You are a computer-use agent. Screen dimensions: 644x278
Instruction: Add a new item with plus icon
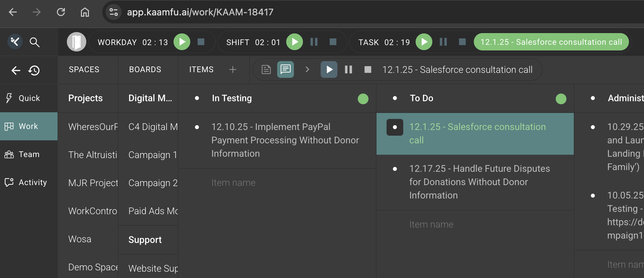coord(233,69)
